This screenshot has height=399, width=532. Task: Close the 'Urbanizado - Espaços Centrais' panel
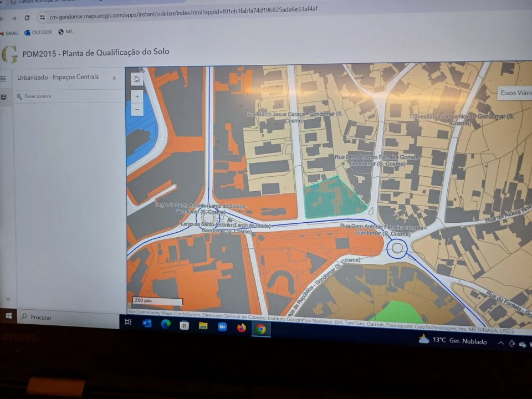coord(114,78)
